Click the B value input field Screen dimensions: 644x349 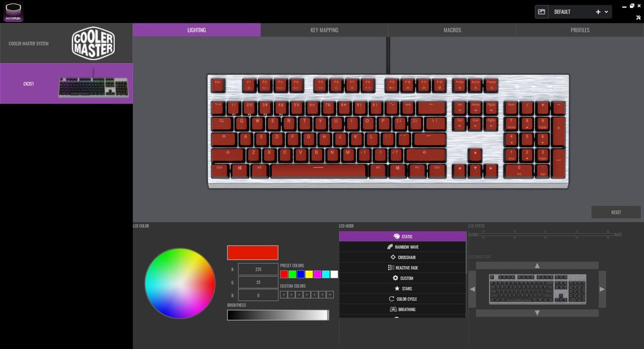point(258,295)
